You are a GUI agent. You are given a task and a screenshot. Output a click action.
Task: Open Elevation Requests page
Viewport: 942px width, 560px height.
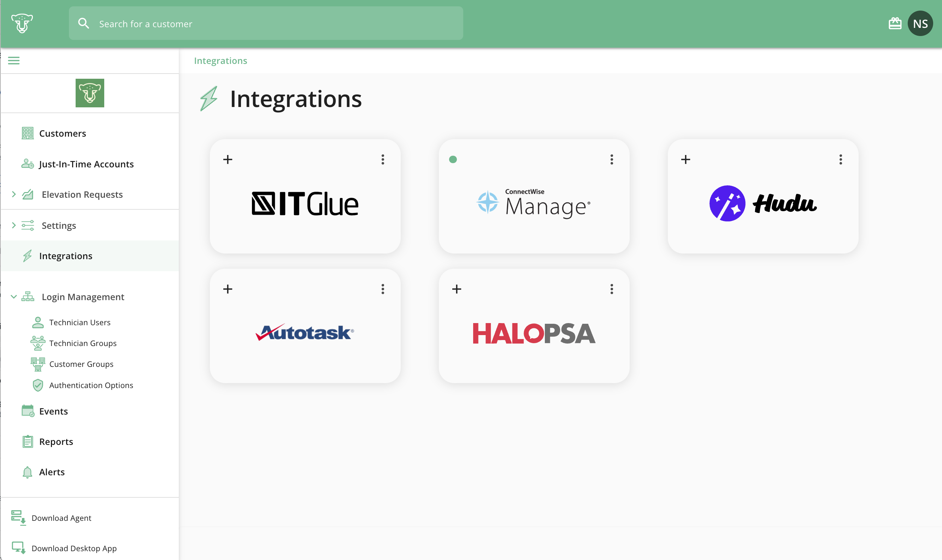82,194
